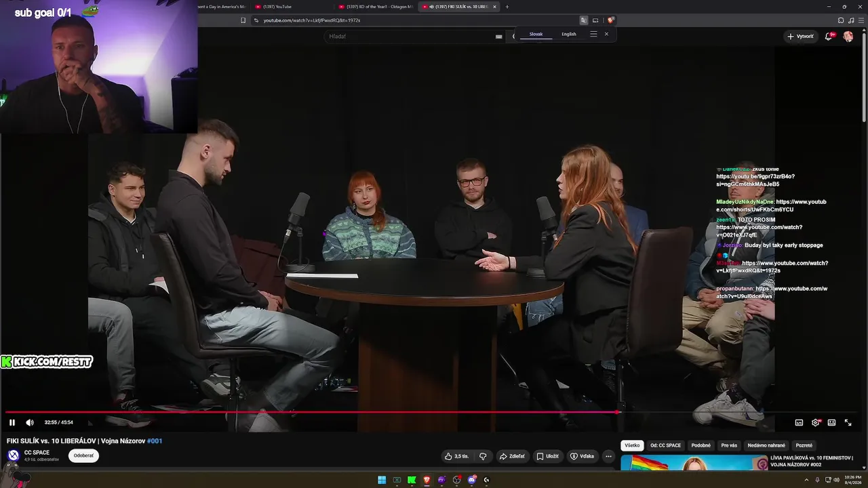Like the video showing 3,5 tis.
This screenshot has width=868, height=488.
(456, 456)
